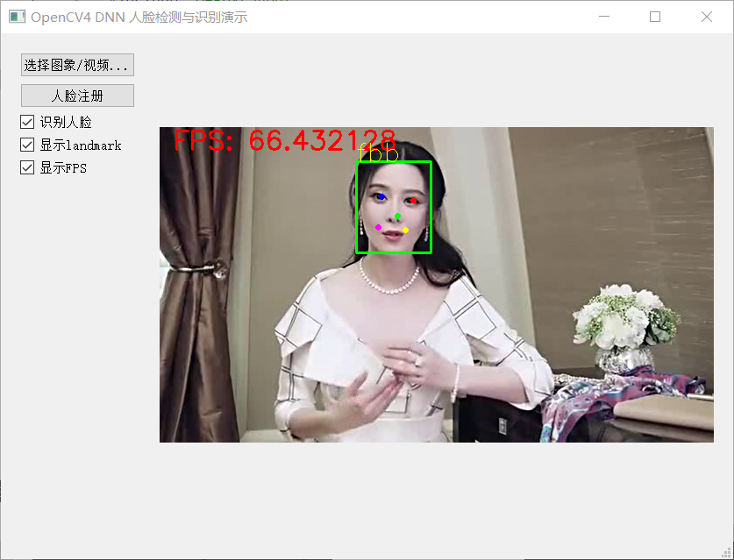Uncheck the 识别人脸 option
This screenshot has width=734, height=560.
coord(27,122)
